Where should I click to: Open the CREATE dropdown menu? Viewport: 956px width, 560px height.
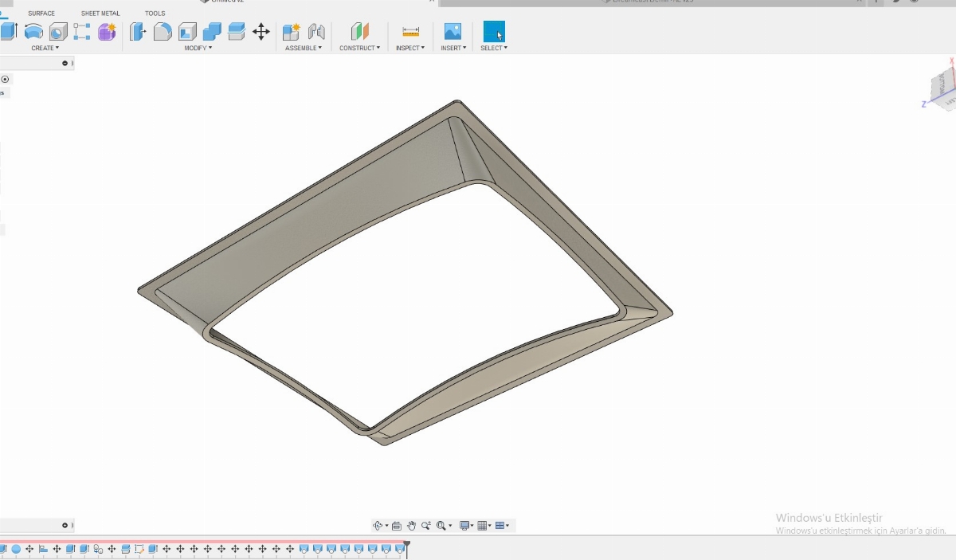45,48
